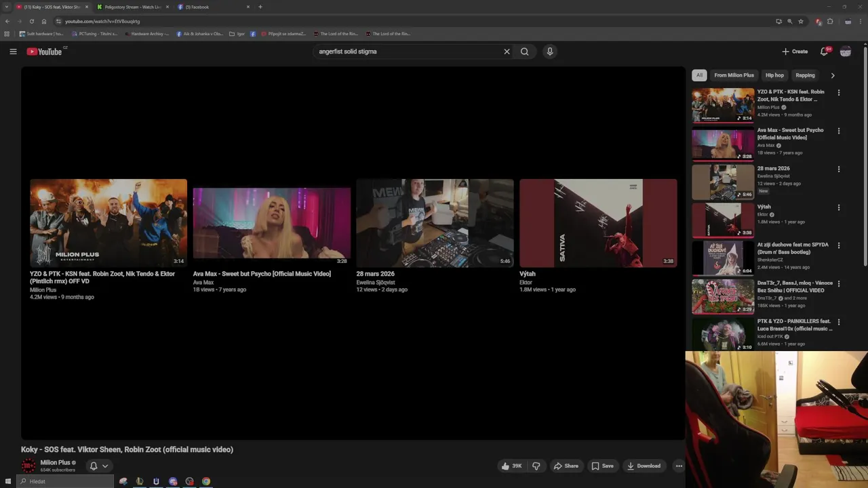
Task: Share the video
Action: (x=566, y=466)
